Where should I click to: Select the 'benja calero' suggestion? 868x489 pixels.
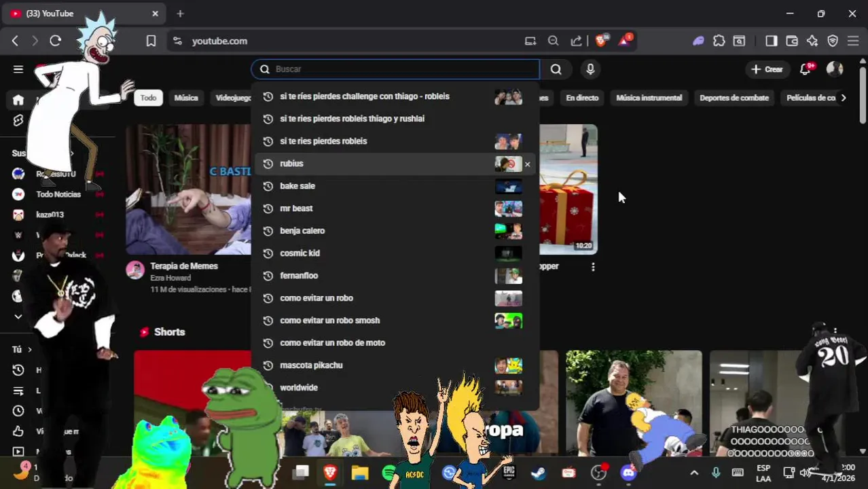(396, 231)
